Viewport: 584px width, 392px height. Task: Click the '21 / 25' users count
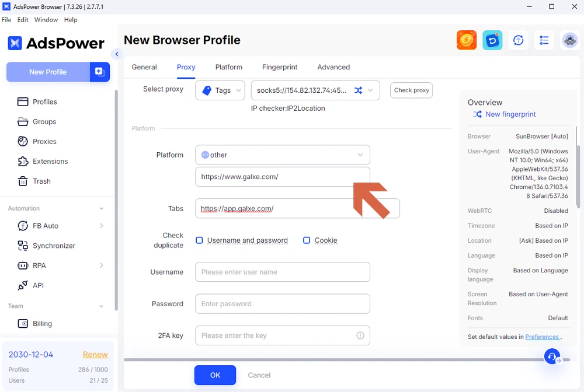pos(99,380)
